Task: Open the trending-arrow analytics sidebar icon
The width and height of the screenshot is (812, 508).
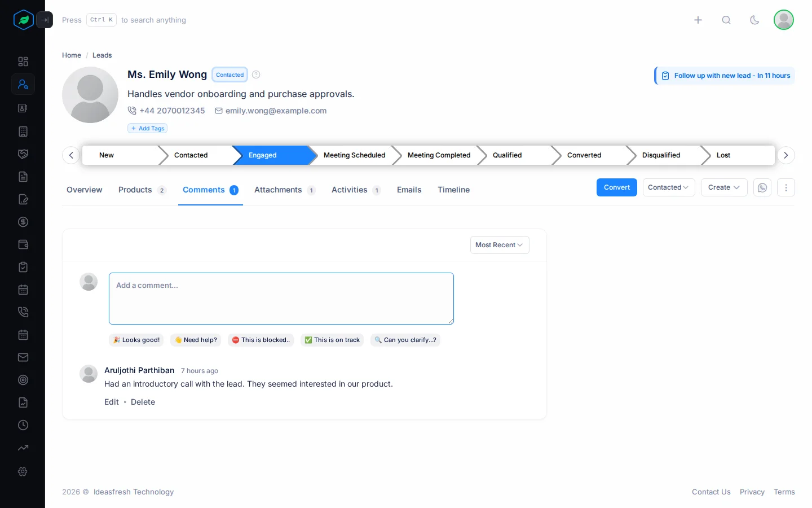Action: point(23,448)
